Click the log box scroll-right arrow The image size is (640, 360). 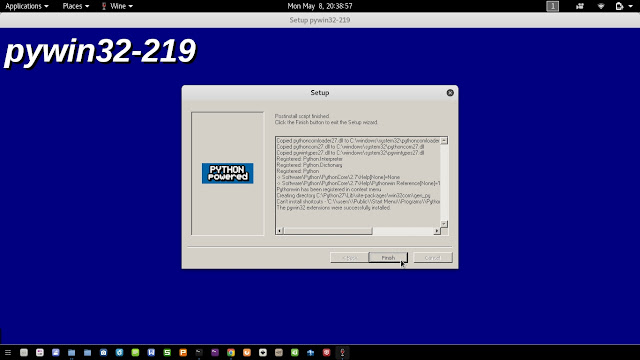pos(437,231)
